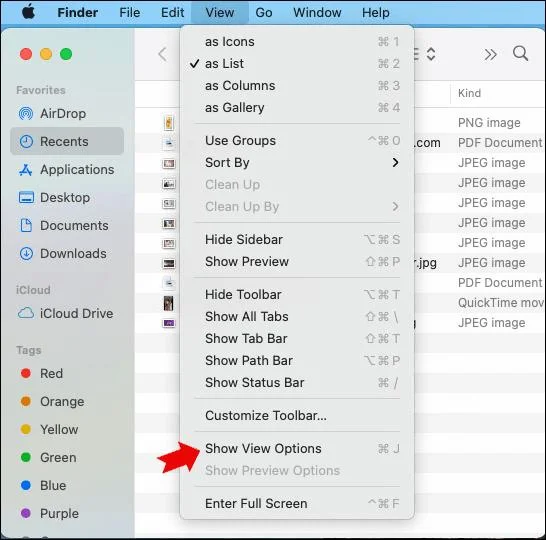Toggle Hide Toolbar
Screen dimensions: 546x540
297,295
